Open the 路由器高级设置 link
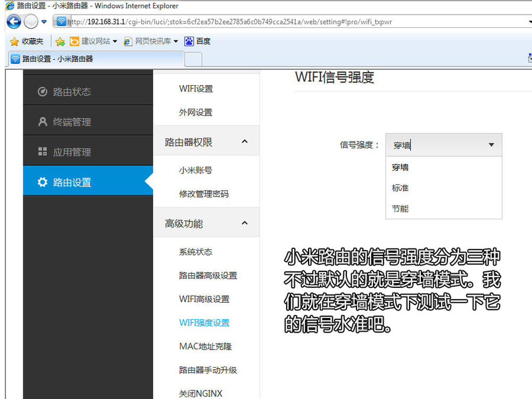Image resolution: width=532 pixels, height=399 pixels. pyautogui.click(x=208, y=276)
